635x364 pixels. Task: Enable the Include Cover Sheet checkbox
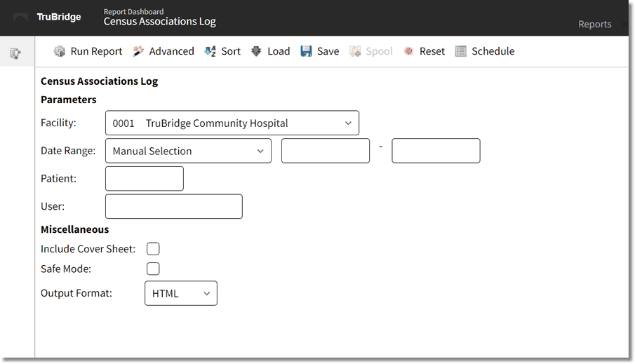(x=153, y=249)
